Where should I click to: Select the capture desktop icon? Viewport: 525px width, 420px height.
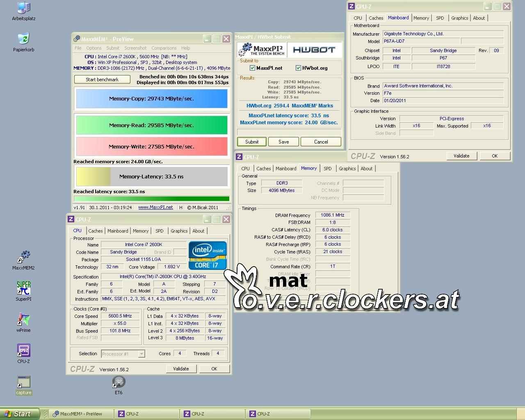point(23,385)
